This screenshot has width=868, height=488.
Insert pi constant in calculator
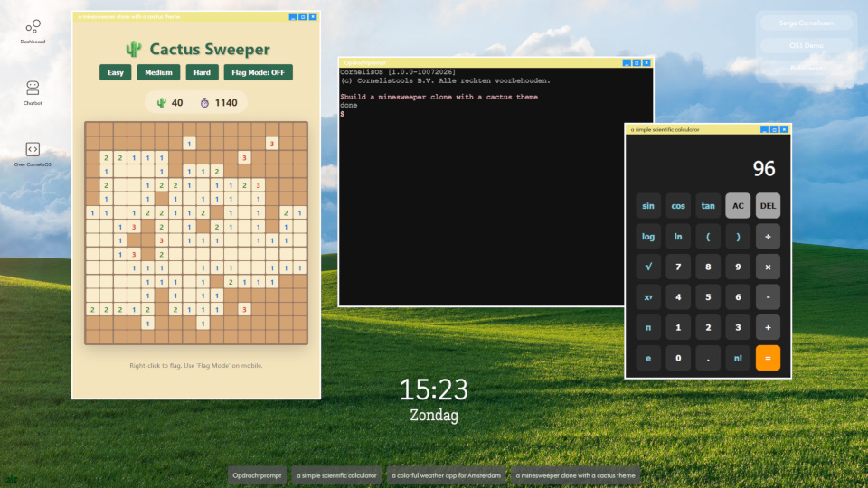pos(648,327)
